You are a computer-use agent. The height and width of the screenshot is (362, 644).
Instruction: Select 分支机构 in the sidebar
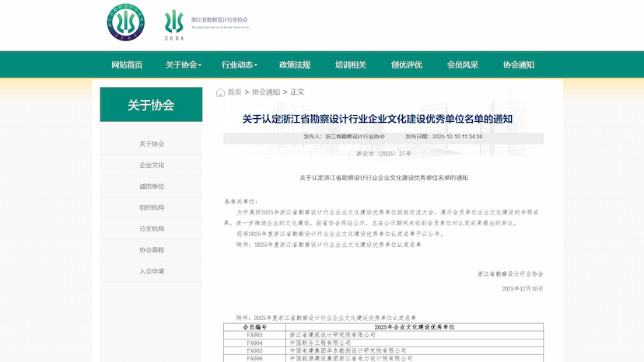tap(152, 228)
